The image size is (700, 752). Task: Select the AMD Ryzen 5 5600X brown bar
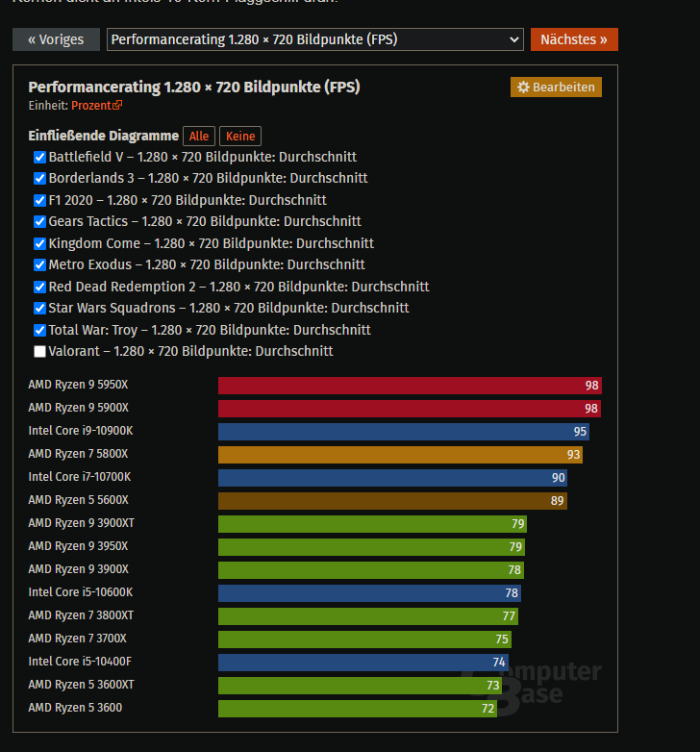tap(392, 501)
